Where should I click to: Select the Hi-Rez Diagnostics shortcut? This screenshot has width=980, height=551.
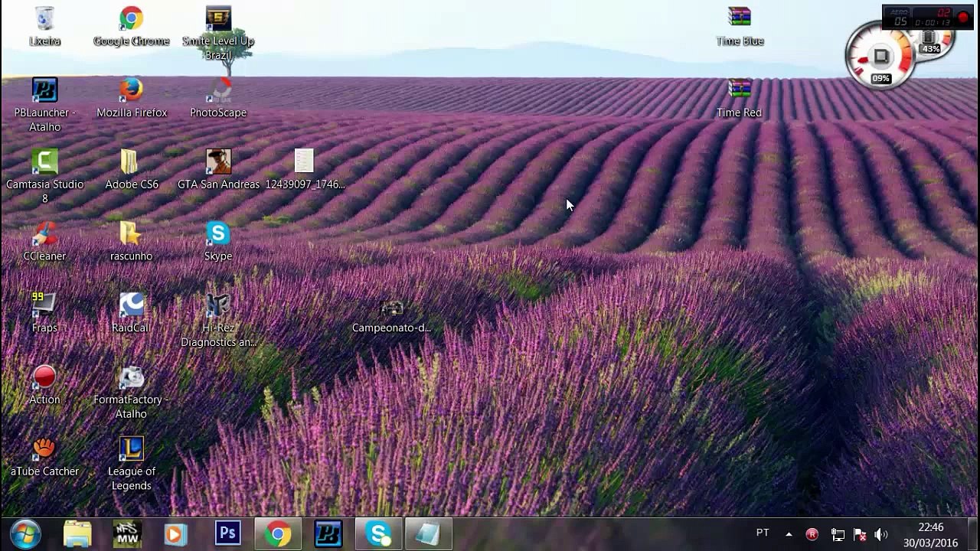[218, 321]
